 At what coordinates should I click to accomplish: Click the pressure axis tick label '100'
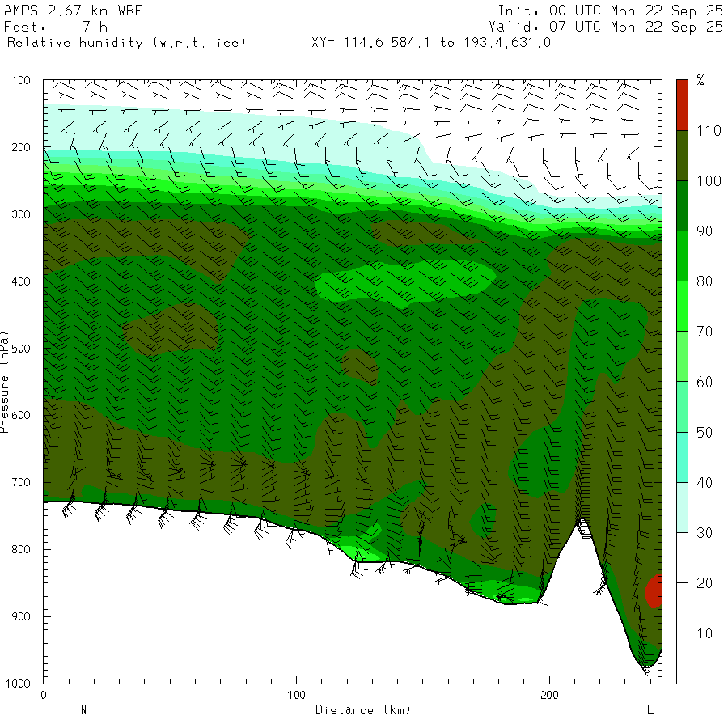click(x=21, y=80)
